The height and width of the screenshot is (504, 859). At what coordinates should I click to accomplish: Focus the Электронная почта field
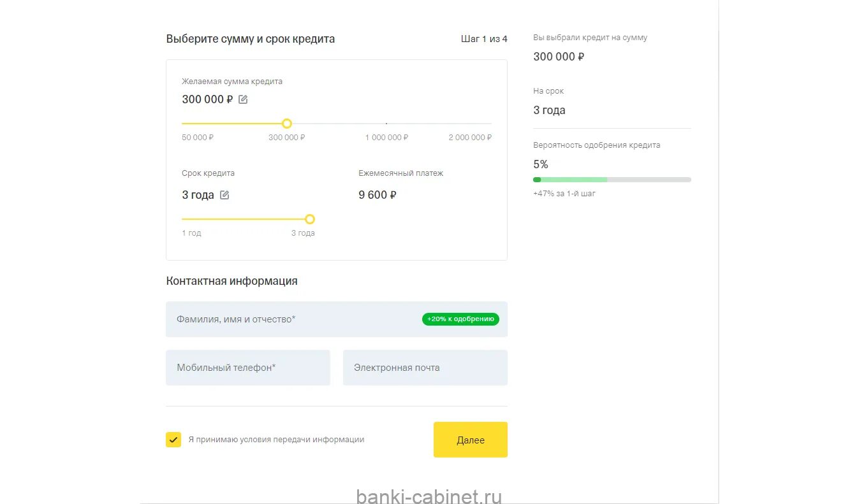425,368
